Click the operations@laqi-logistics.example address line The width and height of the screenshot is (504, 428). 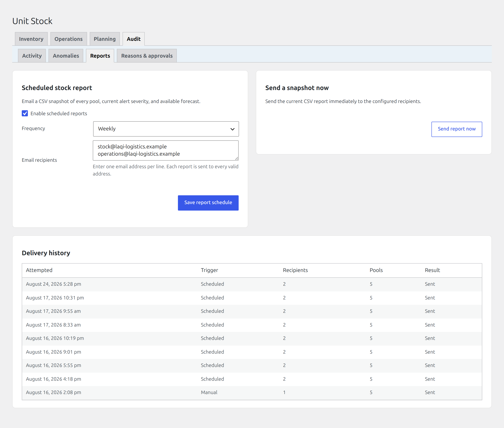coord(139,154)
